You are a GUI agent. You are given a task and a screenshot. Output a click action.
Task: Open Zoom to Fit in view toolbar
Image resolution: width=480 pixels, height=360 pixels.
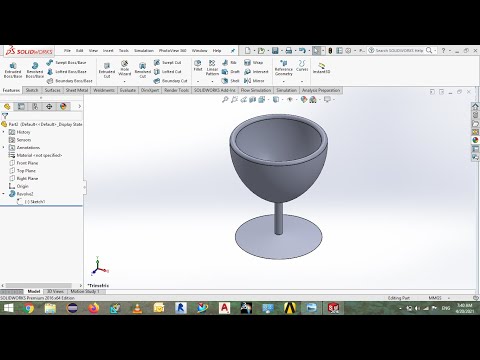pyautogui.click(x=225, y=99)
